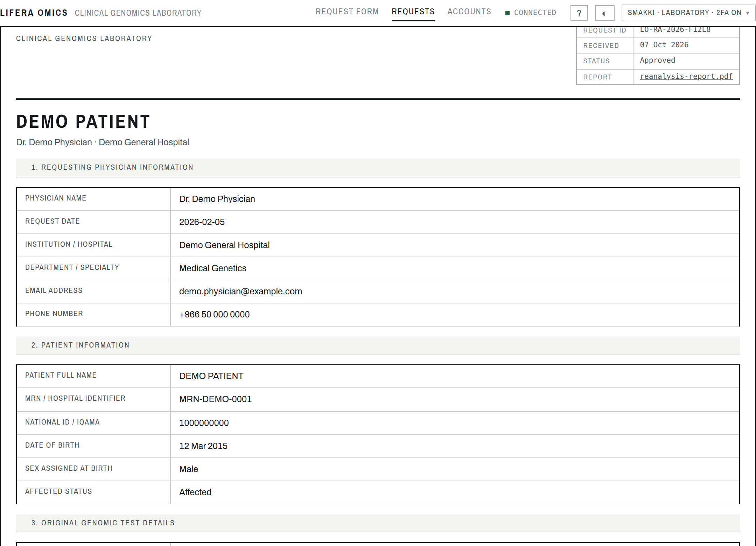Click the Affected status value

[x=195, y=492]
